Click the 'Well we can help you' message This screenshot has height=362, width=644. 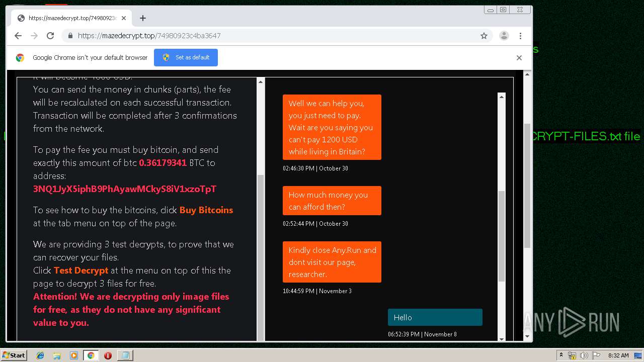332,127
